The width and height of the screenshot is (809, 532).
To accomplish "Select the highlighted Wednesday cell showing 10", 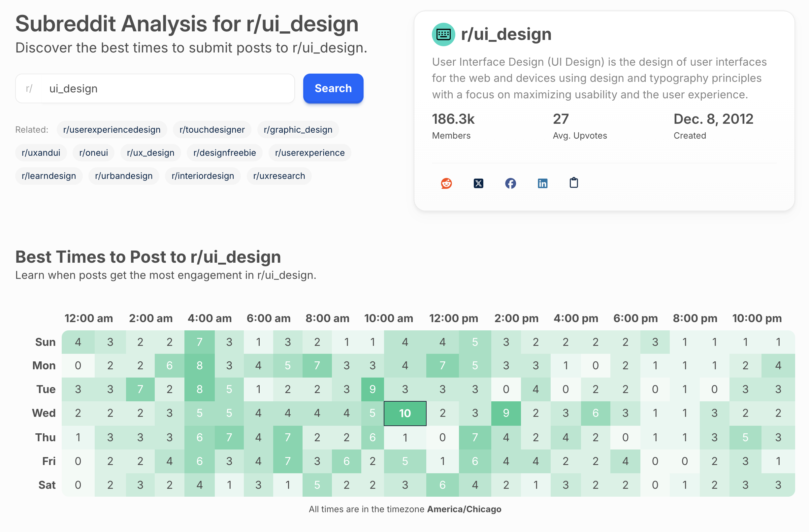I will pos(404,413).
